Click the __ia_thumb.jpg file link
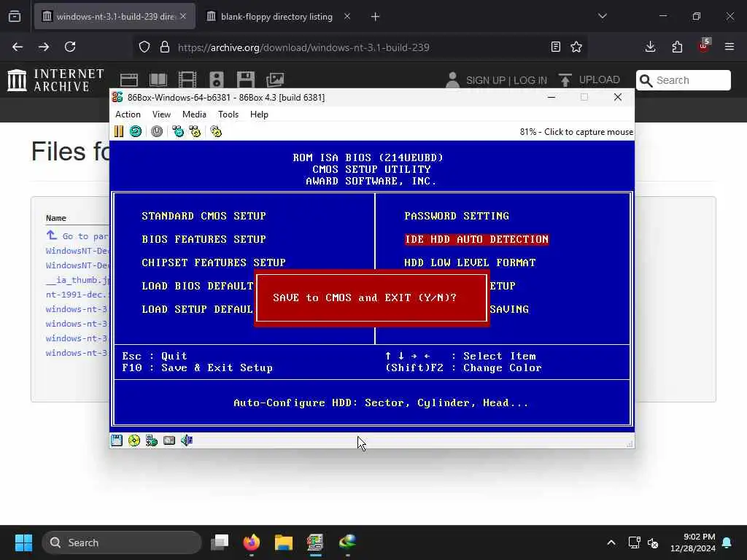 click(x=77, y=280)
